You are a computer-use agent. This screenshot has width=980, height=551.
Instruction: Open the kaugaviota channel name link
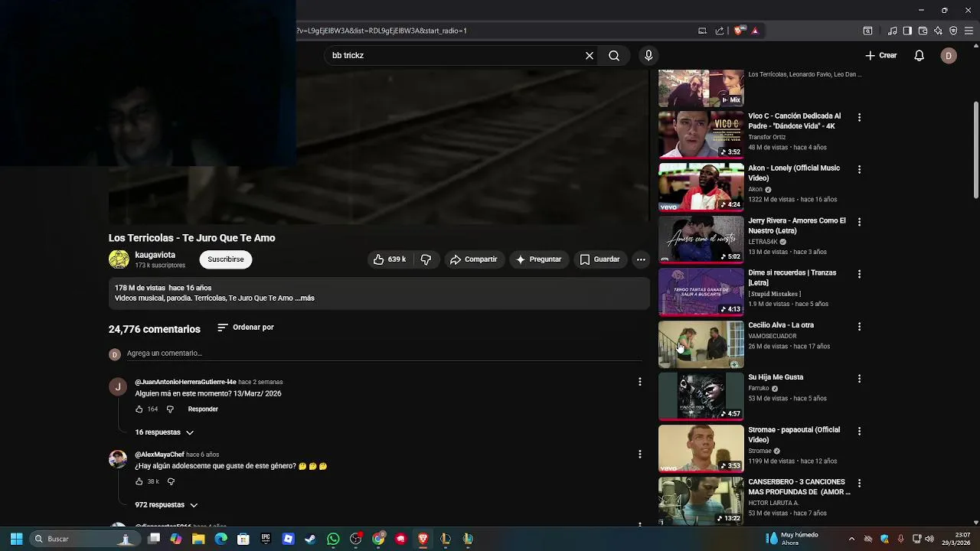[x=155, y=255]
